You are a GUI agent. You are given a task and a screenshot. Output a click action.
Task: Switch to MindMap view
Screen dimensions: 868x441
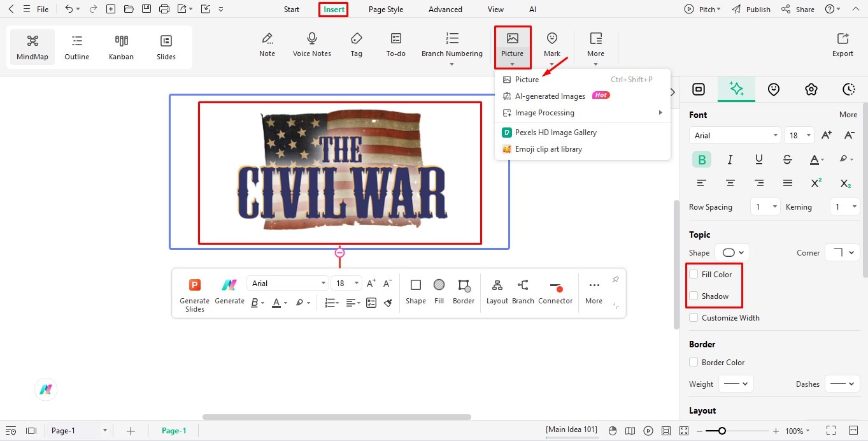click(32, 47)
